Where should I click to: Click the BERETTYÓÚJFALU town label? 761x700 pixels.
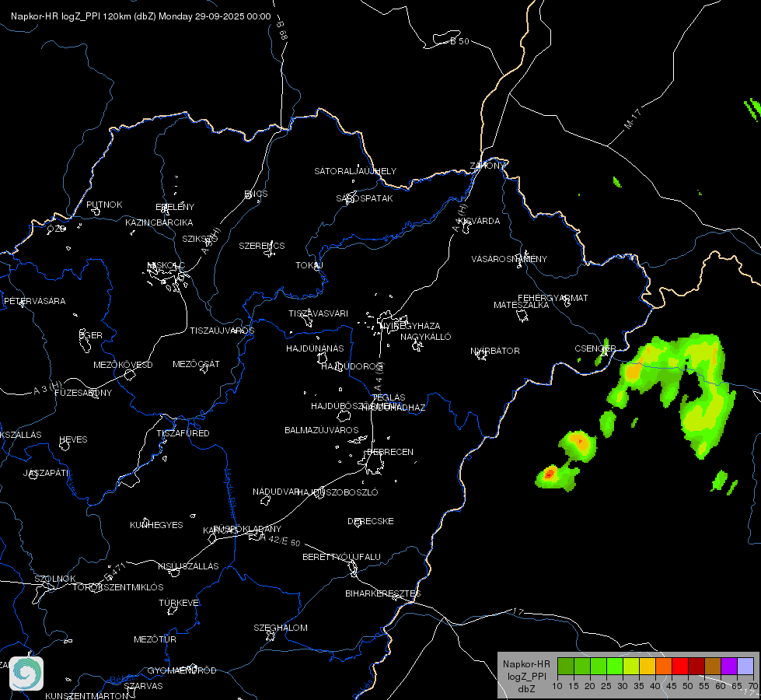coord(342,557)
